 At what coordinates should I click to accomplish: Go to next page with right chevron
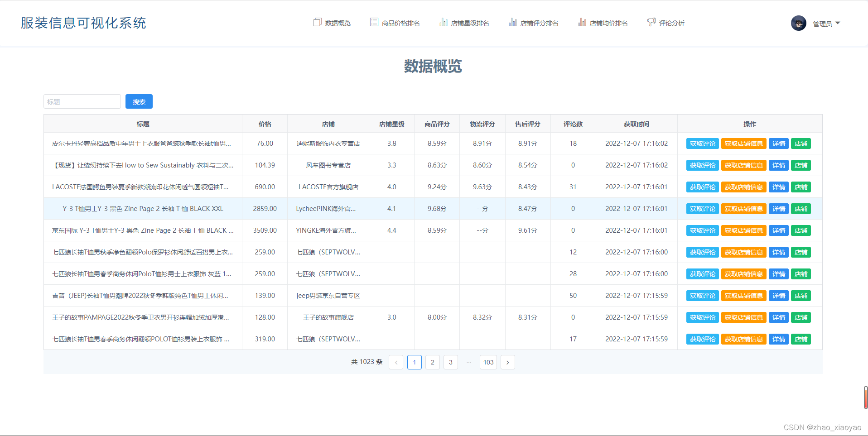point(507,362)
